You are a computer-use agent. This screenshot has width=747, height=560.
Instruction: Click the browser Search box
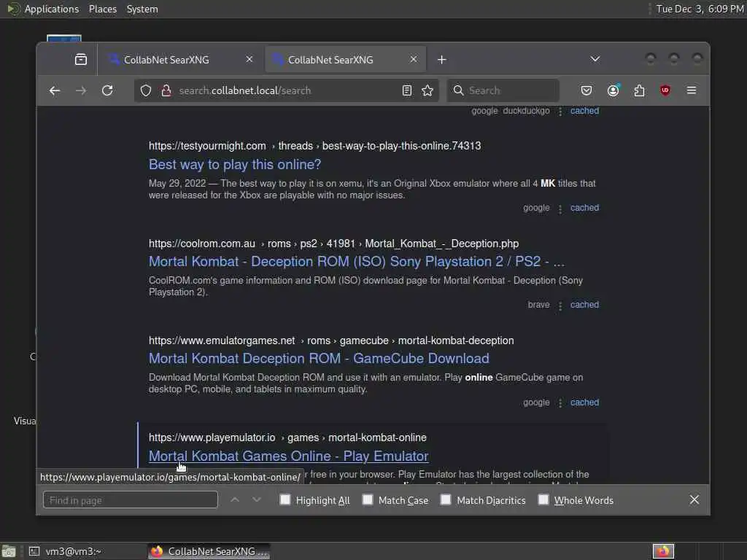point(503,90)
